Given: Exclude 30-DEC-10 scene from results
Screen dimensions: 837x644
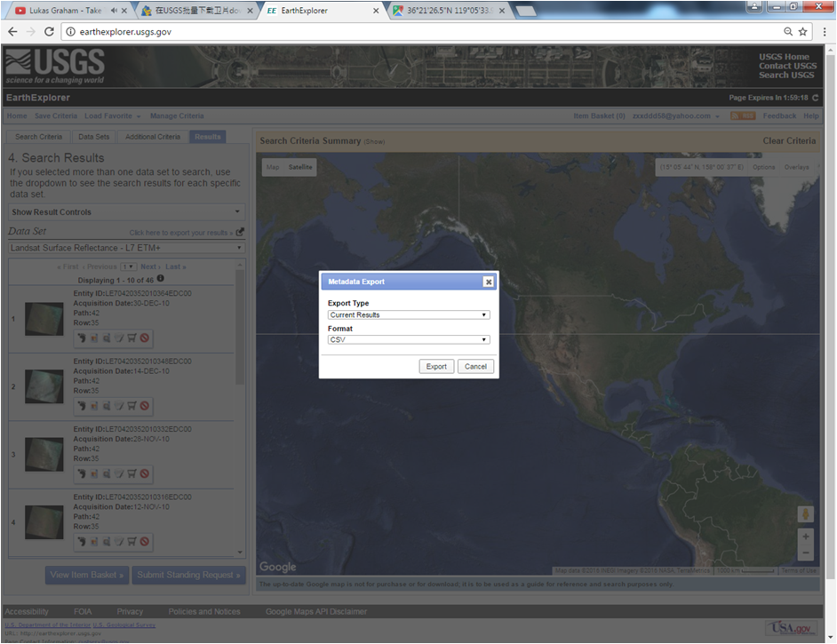Looking at the screenshot, I should 144,338.
